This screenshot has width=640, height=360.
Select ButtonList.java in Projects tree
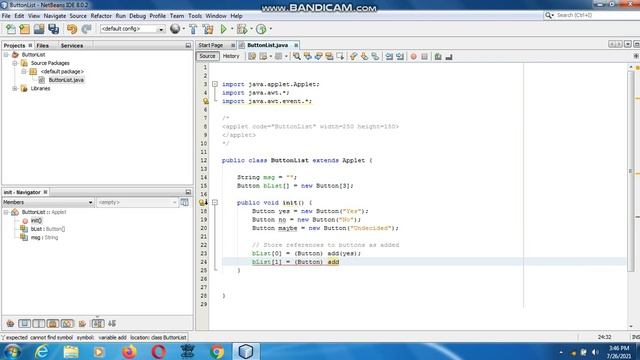[66, 80]
